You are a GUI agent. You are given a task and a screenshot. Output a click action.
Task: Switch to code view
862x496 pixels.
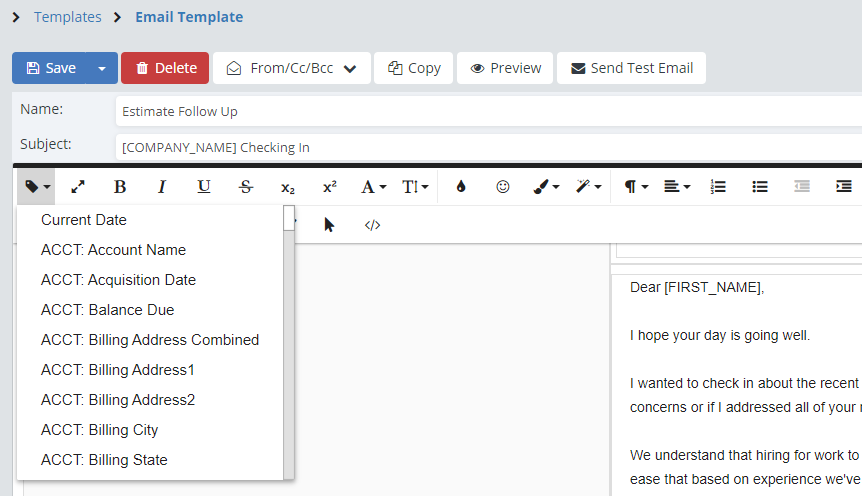pos(372,225)
